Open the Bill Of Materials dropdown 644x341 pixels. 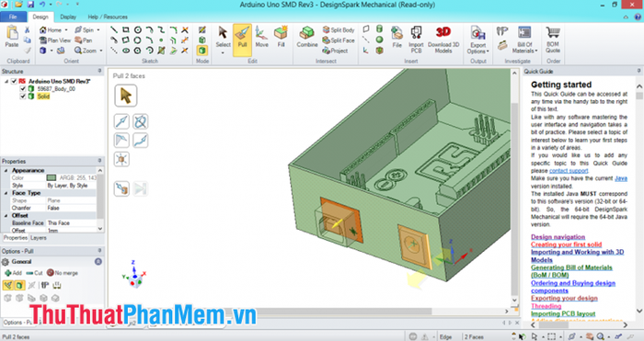point(524,40)
